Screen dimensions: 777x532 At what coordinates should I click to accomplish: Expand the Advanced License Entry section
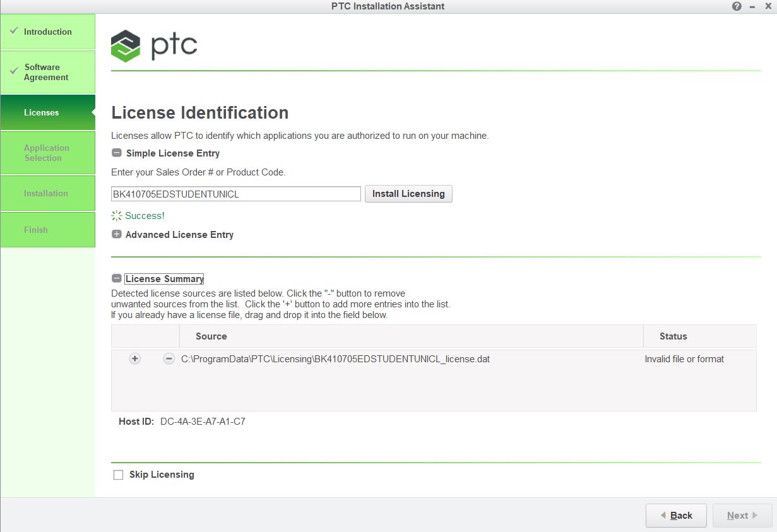(116, 234)
